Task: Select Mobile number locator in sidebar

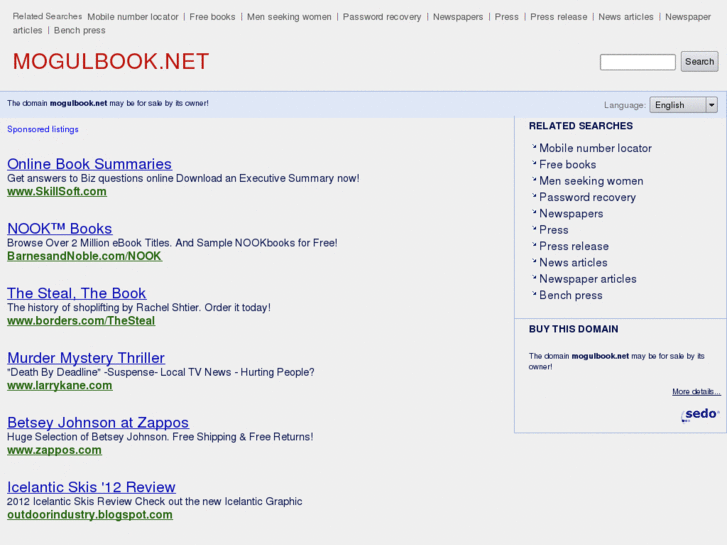Action: click(x=595, y=148)
